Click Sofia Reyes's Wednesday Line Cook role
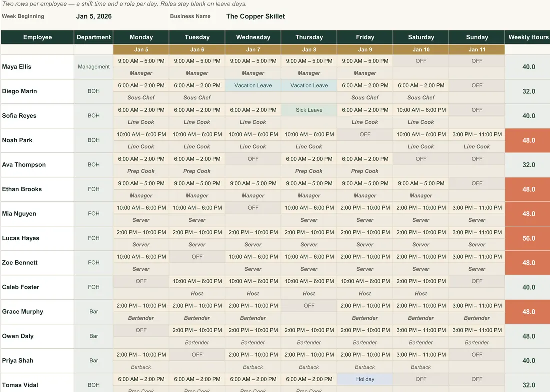Screen dimensions: 550x392 [x=253, y=122]
